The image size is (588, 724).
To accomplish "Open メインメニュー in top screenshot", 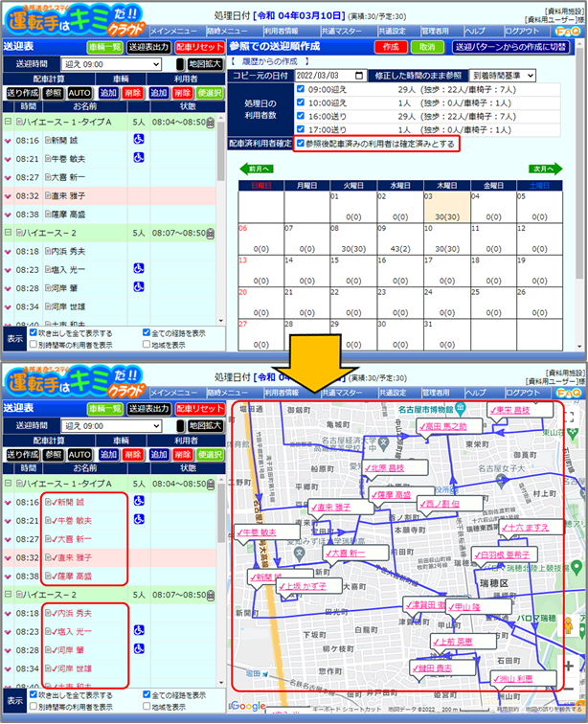I will [x=173, y=31].
